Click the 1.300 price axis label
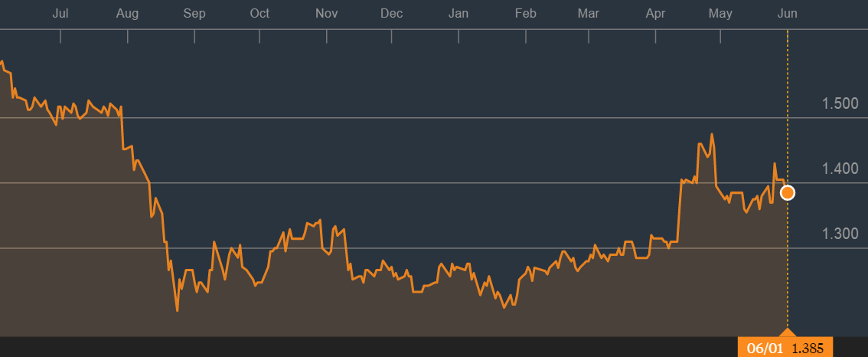Viewport: 868px width, 357px height. tap(839, 234)
